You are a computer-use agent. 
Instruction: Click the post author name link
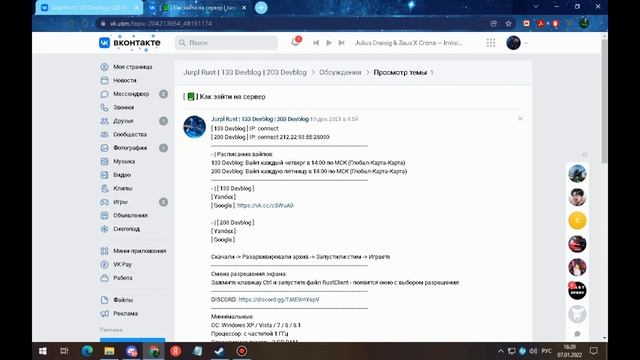pos(260,119)
